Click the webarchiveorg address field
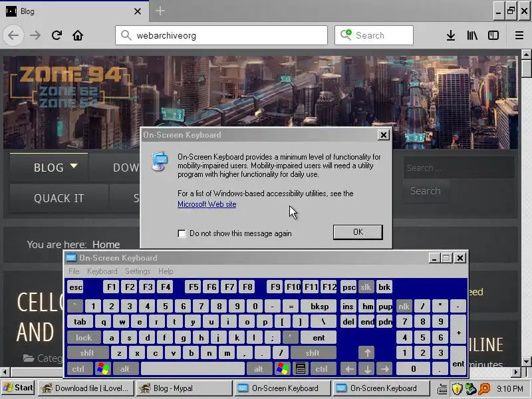Viewport: 532px width, 399px height. (221, 35)
